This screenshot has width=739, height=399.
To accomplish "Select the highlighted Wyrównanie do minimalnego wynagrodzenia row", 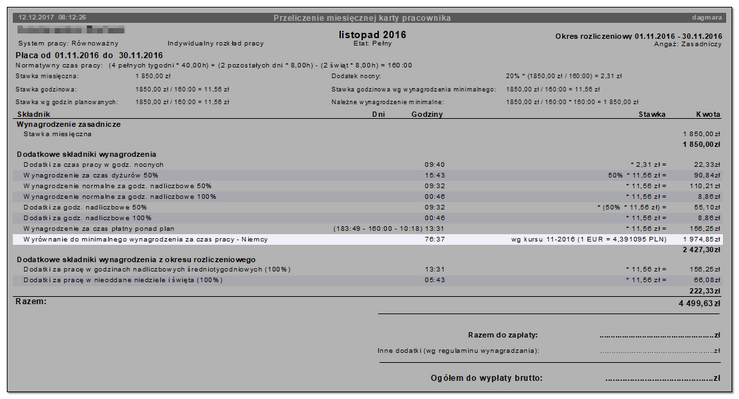I will pos(368,239).
